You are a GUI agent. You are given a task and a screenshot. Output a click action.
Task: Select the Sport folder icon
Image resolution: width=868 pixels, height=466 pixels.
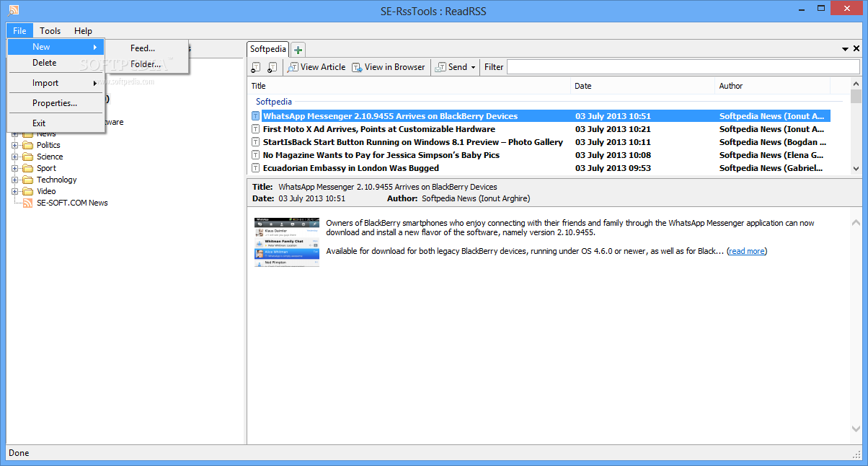pyautogui.click(x=28, y=168)
